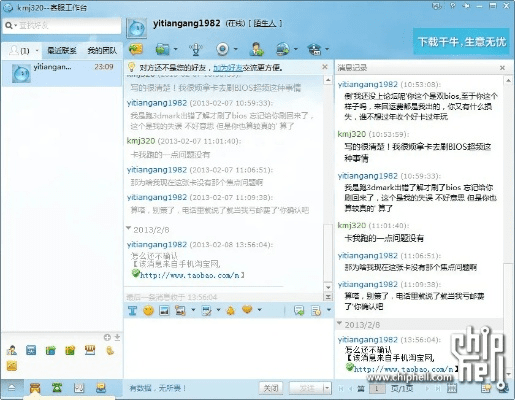Click the yellow chart plugin icon

tap(12, 366)
